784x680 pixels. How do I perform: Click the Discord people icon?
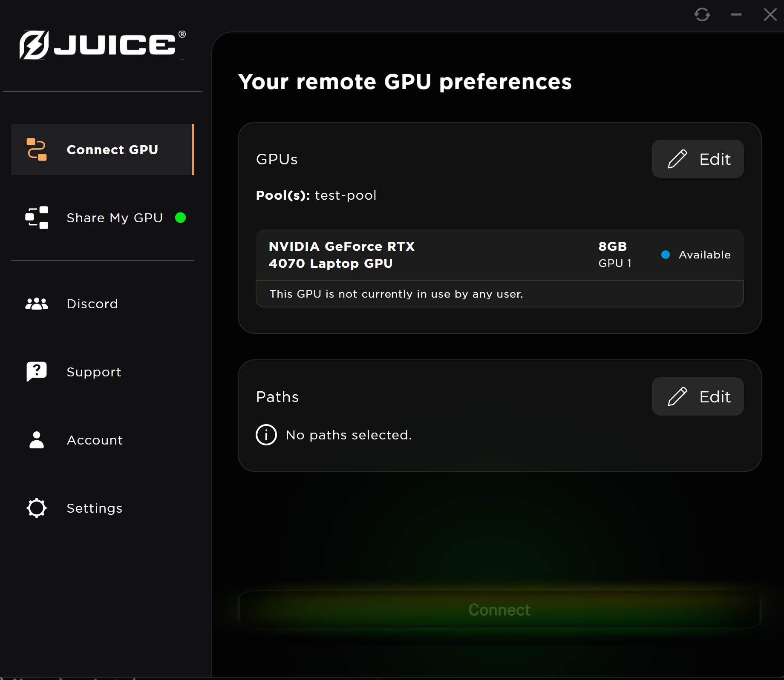point(37,304)
